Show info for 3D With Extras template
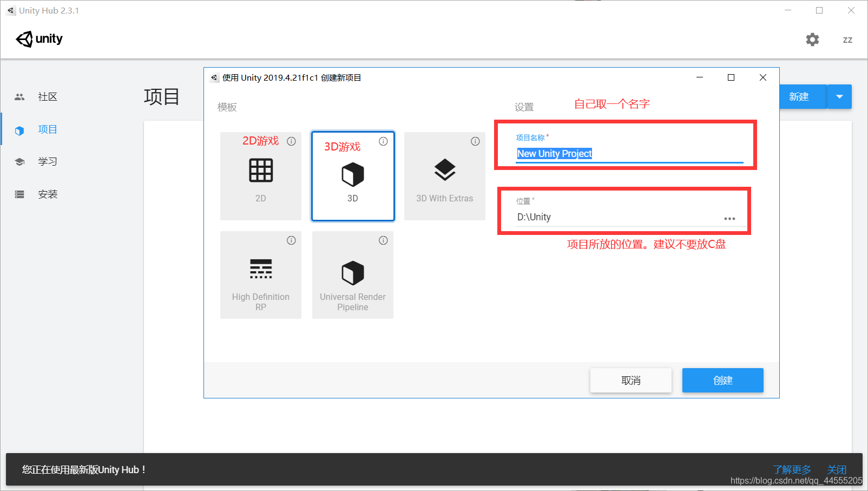Screen dimensions: 868x491 point(475,141)
